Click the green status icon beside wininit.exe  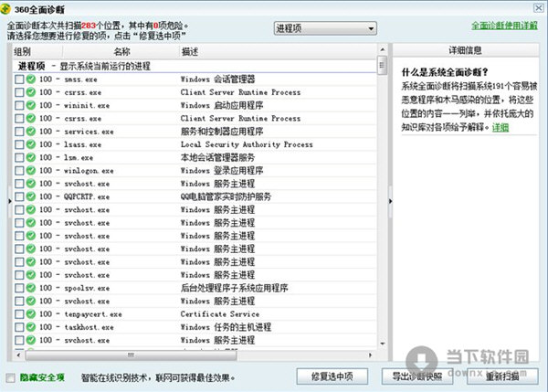pyautogui.click(x=31, y=105)
